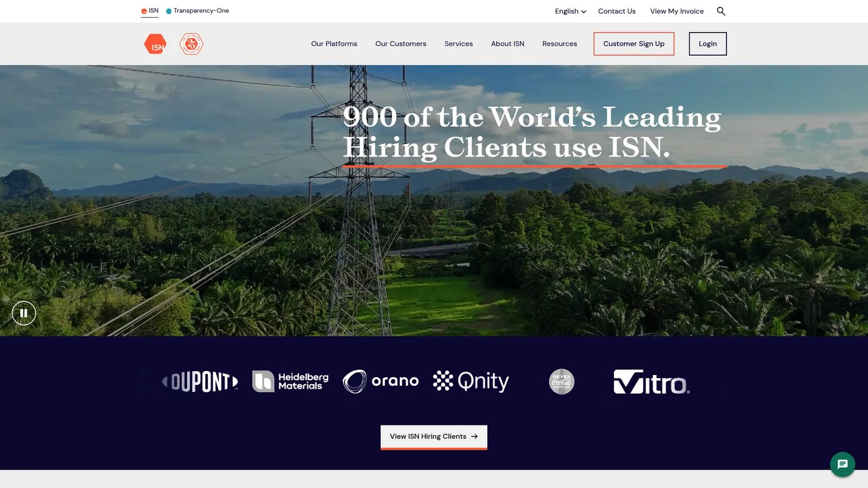
Task: Open the search magnifier icon
Action: [x=721, y=11]
